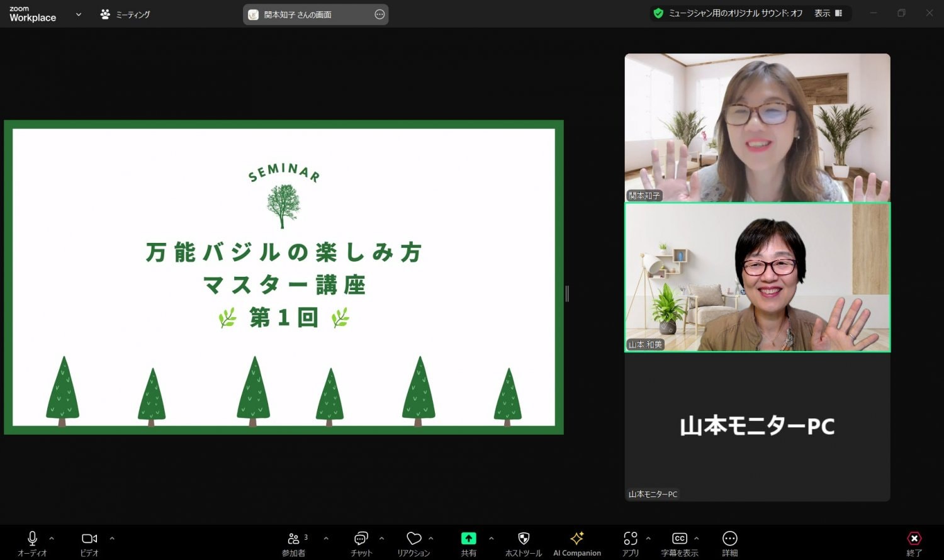The height and width of the screenshot is (560, 944).
Task: Toggle closed captions display
Action: [x=679, y=539]
